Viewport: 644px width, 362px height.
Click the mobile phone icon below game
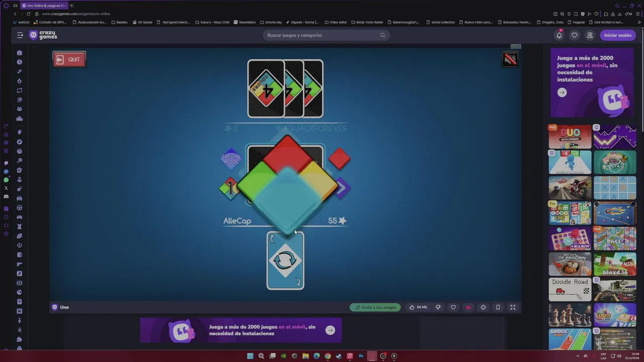click(x=498, y=307)
